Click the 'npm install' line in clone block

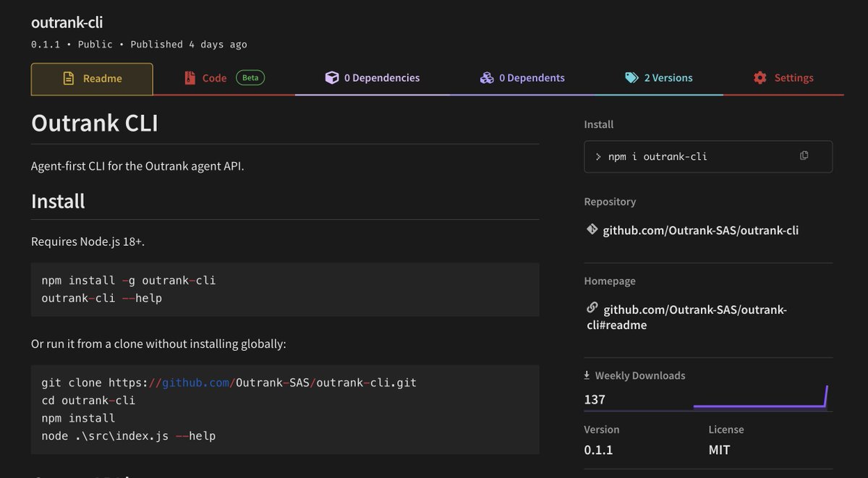(78, 418)
